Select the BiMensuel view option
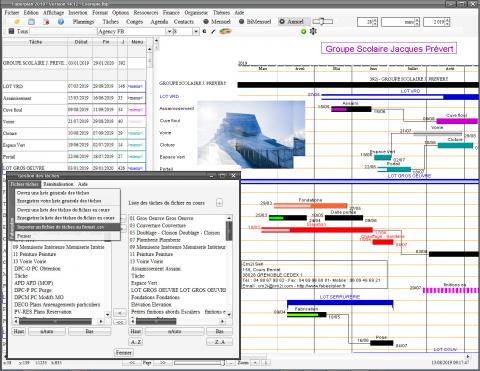Viewport: 480px width, 371px height. pos(255,22)
